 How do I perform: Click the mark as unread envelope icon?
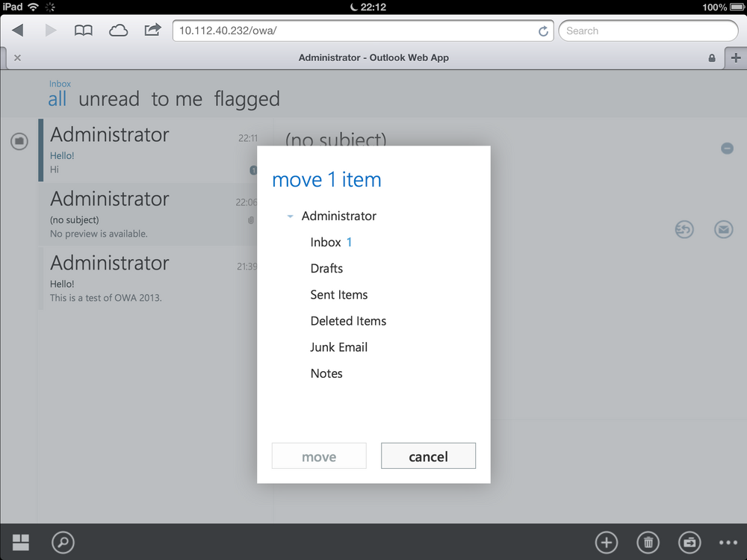click(723, 229)
